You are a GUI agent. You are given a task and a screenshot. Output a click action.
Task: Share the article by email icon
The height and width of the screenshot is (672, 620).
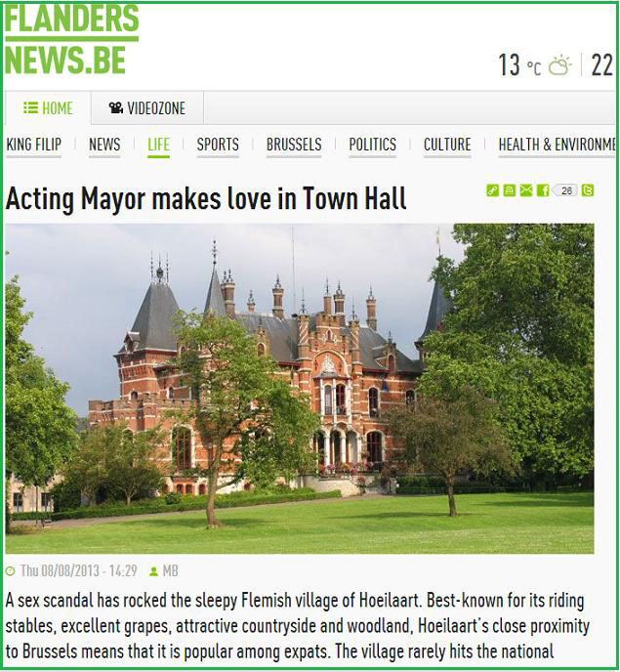(525, 190)
